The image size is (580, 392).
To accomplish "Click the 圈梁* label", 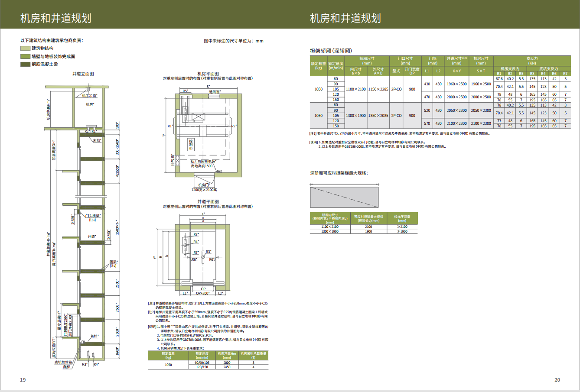I will [114, 262].
